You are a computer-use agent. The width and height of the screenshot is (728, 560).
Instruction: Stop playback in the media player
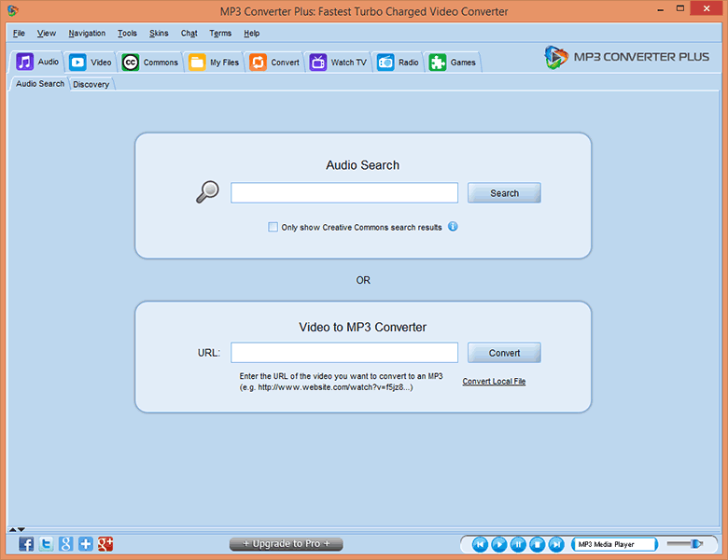point(538,544)
